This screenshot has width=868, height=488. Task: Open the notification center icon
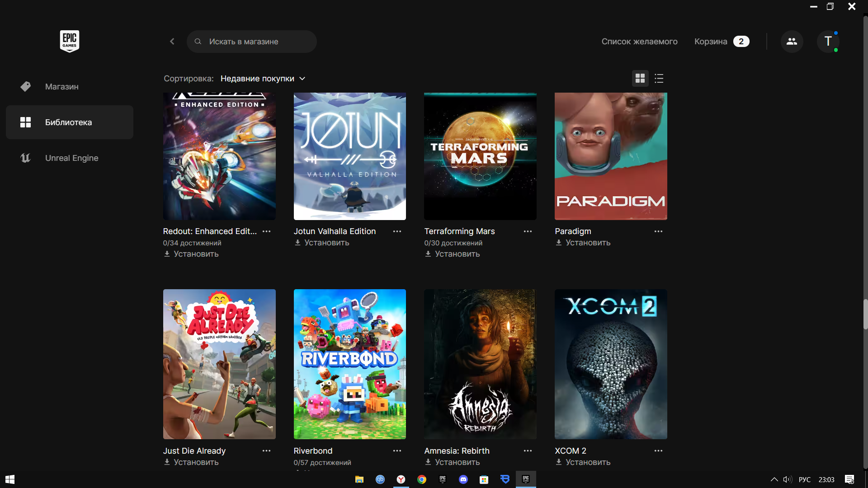[849, 479]
